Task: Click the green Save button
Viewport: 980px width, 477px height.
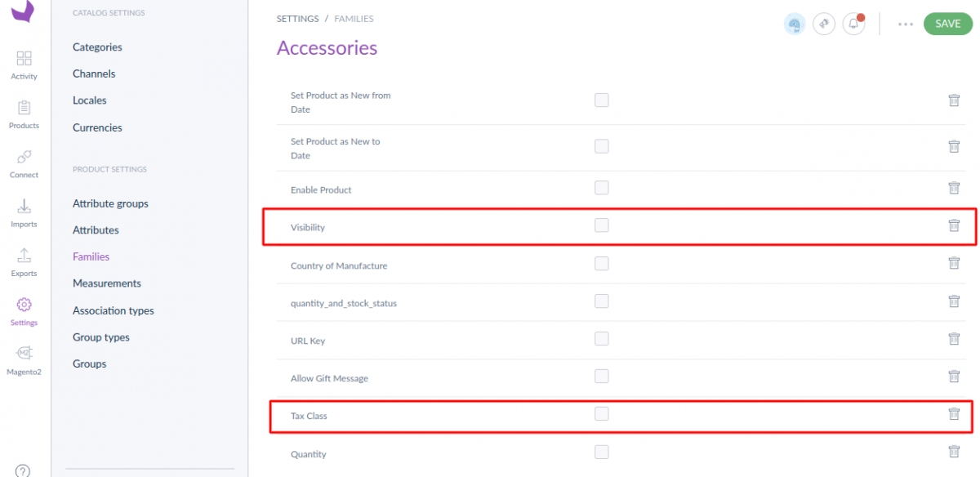Action: pyautogui.click(x=947, y=24)
